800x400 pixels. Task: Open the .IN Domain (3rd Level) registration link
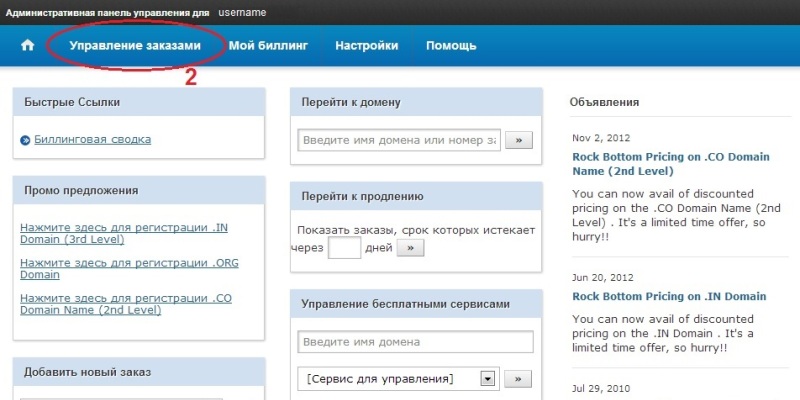click(x=123, y=233)
